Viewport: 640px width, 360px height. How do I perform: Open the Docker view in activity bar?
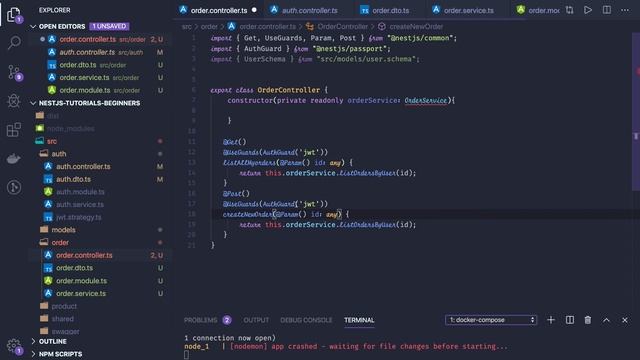14,158
